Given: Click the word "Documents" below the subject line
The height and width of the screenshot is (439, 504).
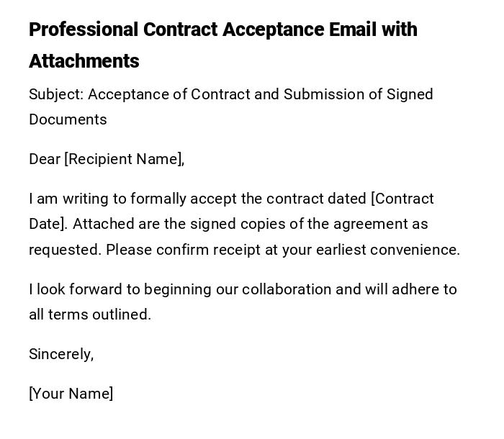Looking at the screenshot, I should click(x=68, y=120).
